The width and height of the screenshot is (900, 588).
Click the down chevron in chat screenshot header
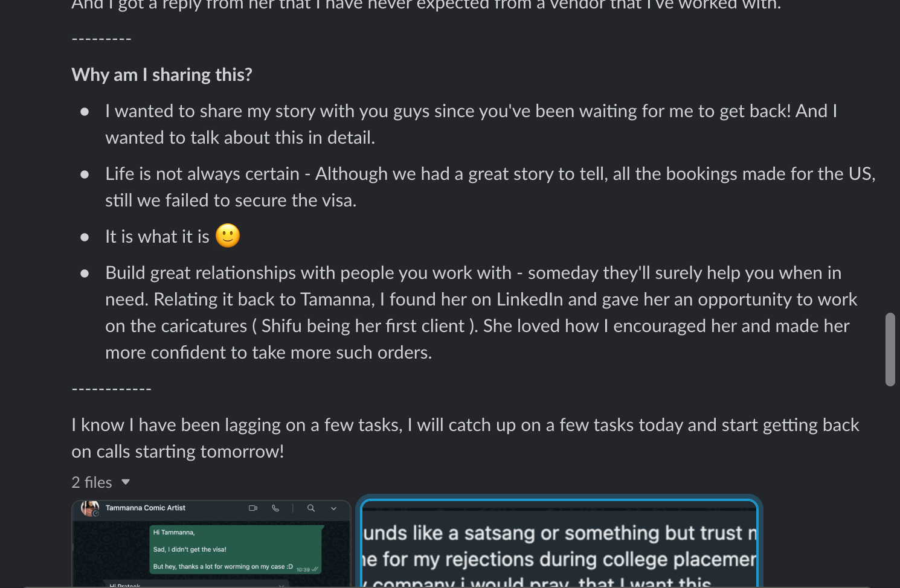[333, 509]
